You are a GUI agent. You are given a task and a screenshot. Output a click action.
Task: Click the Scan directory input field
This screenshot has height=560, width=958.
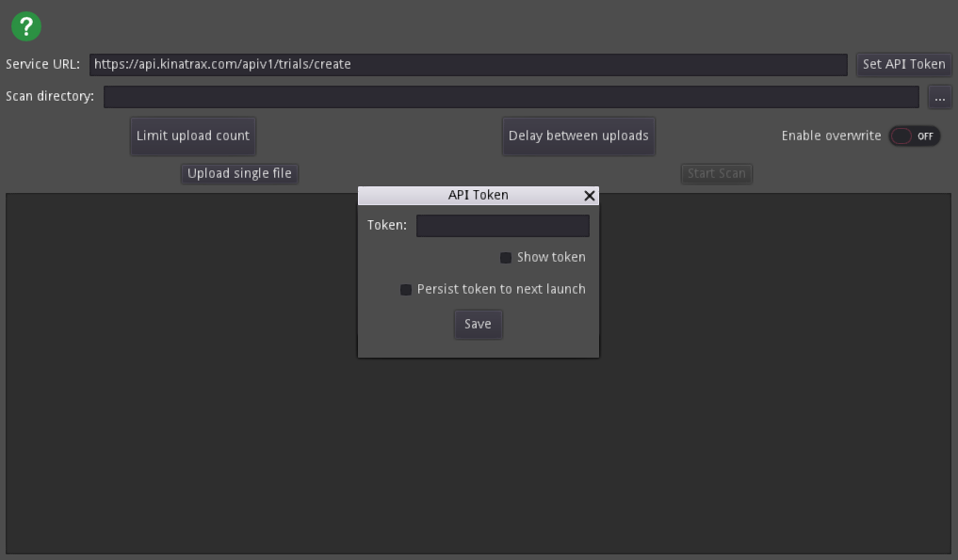511,97
